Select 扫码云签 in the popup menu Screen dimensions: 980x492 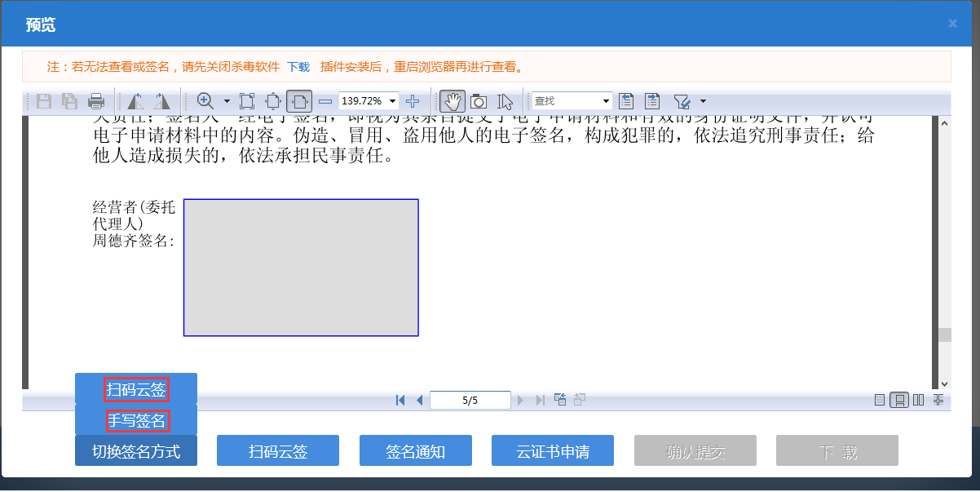click(x=136, y=390)
